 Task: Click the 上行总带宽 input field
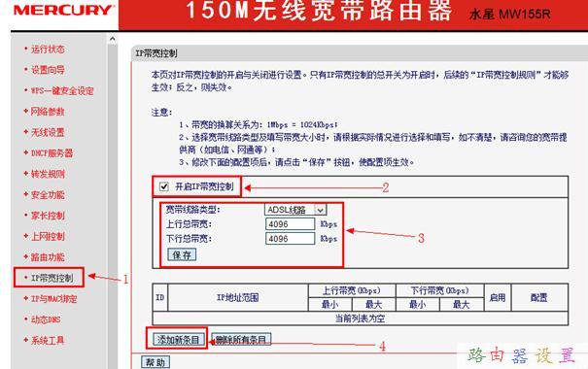291,224
